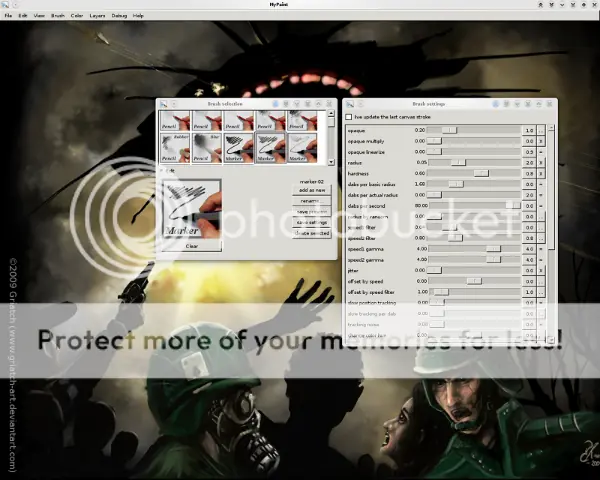Open the View menu
Screen dimensions: 600x480
pyautogui.click(x=39, y=16)
